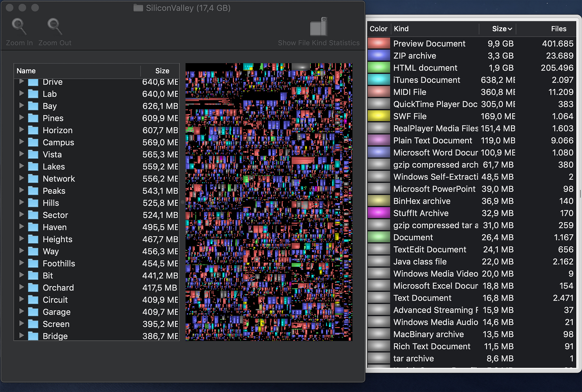Image resolution: width=582 pixels, height=392 pixels.
Task: Expand the Bay folder disclosure triangle
Action: 22,106
